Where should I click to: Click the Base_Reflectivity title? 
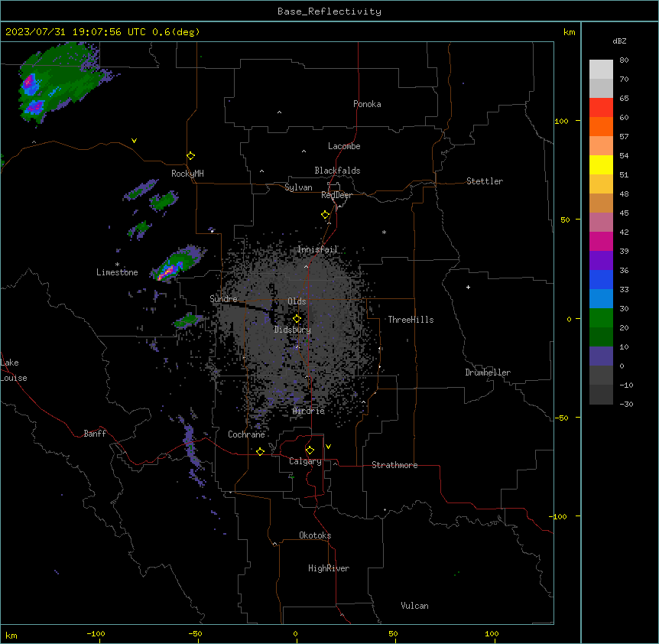[x=329, y=11]
